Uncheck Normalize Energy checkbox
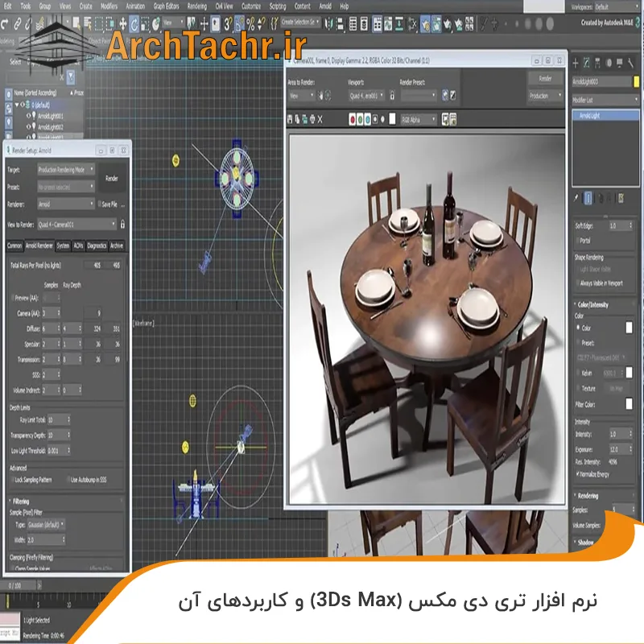 click(x=578, y=474)
